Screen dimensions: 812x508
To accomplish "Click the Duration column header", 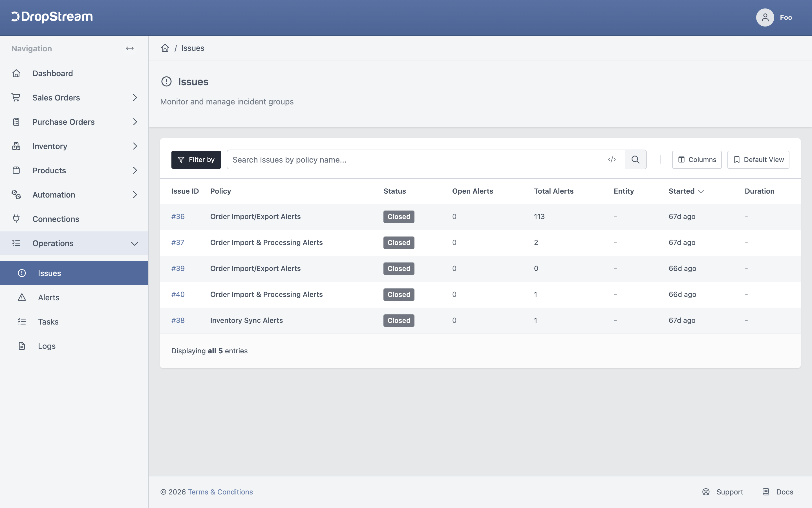I will click(x=760, y=191).
